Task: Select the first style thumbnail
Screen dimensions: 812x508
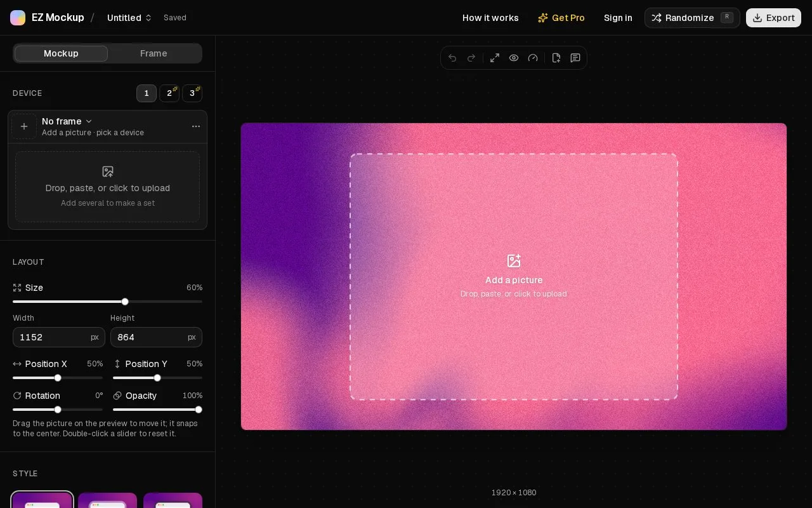Action: click(43, 500)
